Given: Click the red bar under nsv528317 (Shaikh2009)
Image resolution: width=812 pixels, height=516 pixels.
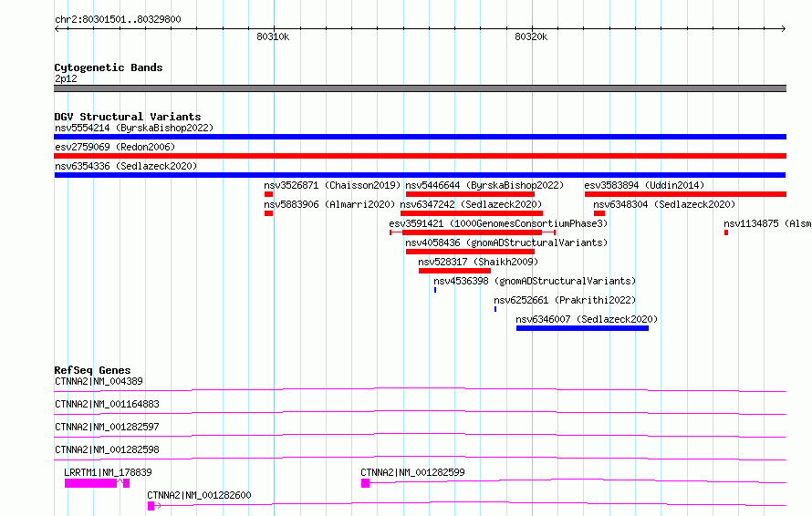Looking at the screenshot, I should click(x=454, y=271).
